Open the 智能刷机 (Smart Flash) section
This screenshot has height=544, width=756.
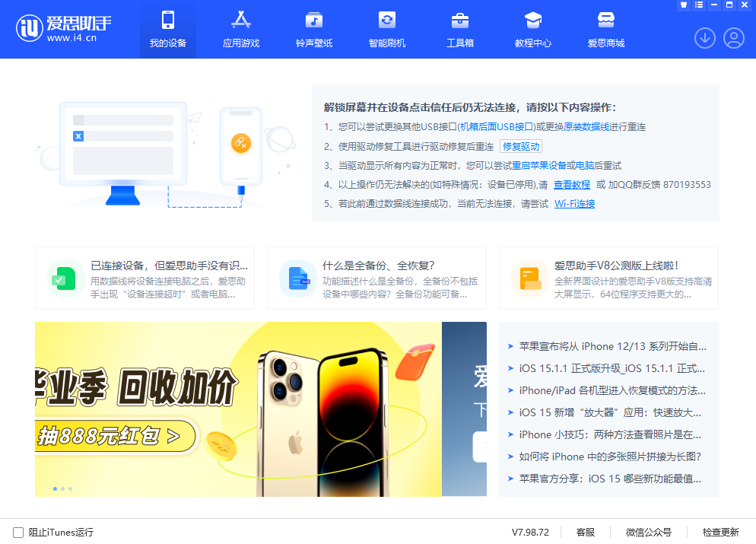[x=386, y=29]
